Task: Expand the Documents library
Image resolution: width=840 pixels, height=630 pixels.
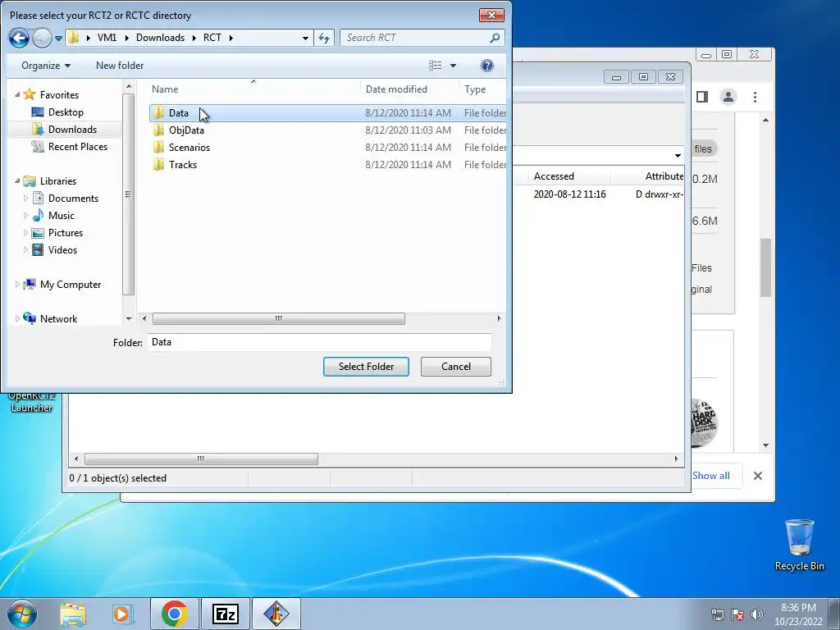Action: click(25, 199)
